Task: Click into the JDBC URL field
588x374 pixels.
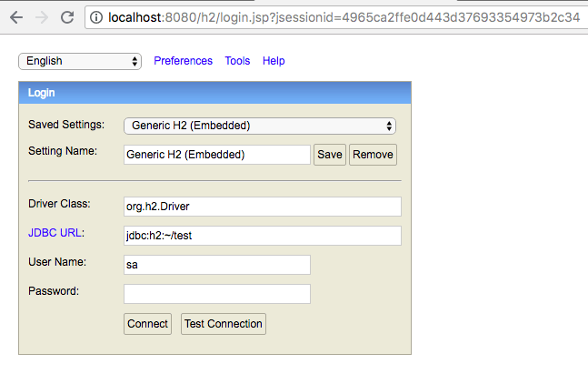Action: pos(263,236)
